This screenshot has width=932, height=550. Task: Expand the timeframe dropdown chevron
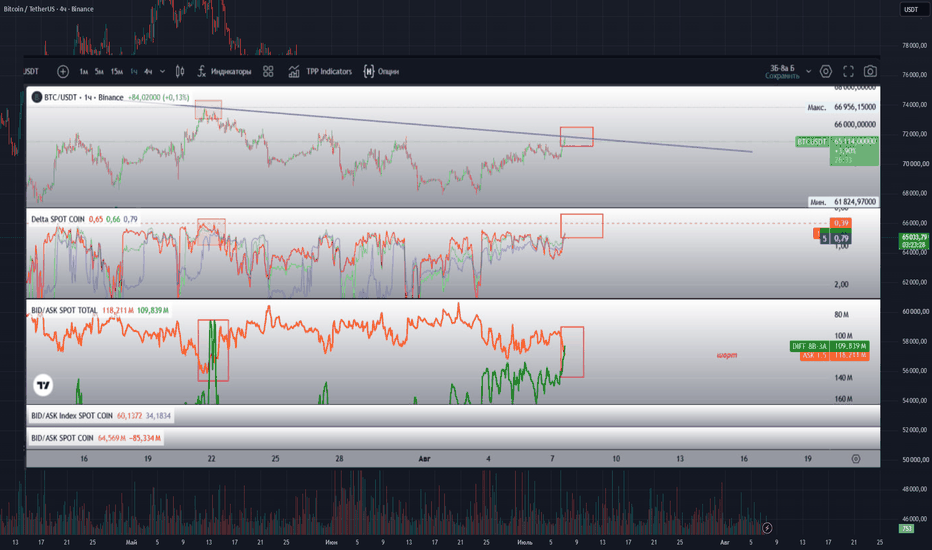pos(162,71)
